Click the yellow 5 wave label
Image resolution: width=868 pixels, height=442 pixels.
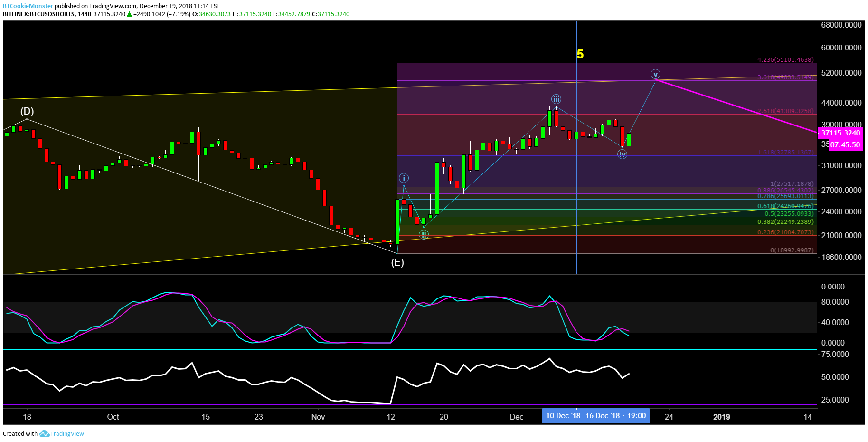[x=580, y=54]
